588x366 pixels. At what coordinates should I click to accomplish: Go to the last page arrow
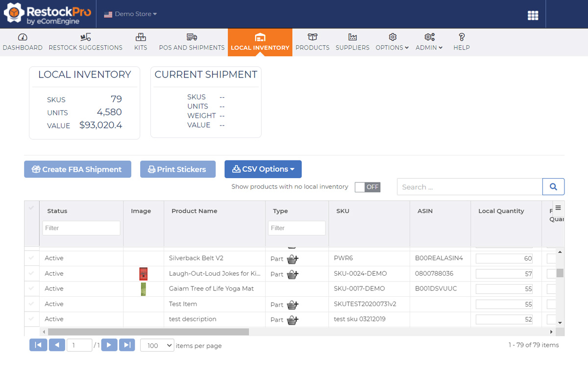[x=127, y=345]
